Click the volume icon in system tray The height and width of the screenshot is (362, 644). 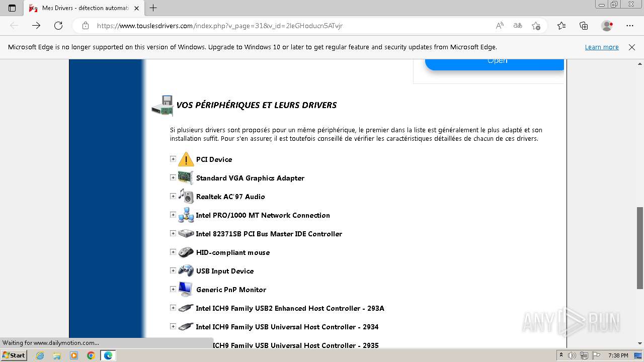coord(572,355)
